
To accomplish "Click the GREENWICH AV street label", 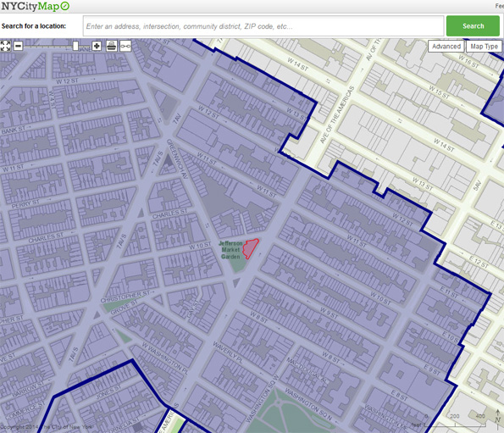I will (177, 158).
